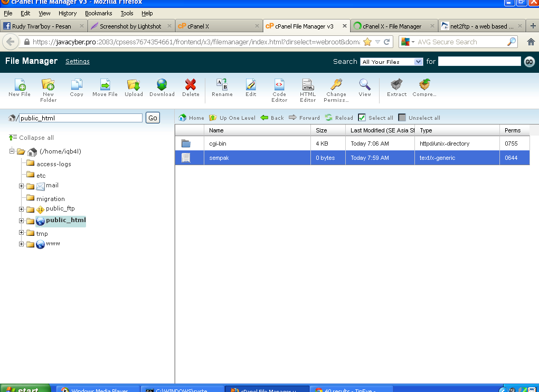Click Change Permissions key icon
The width and height of the screenshot is (539, 392).
pyautogui.click(x=336, y=85)
